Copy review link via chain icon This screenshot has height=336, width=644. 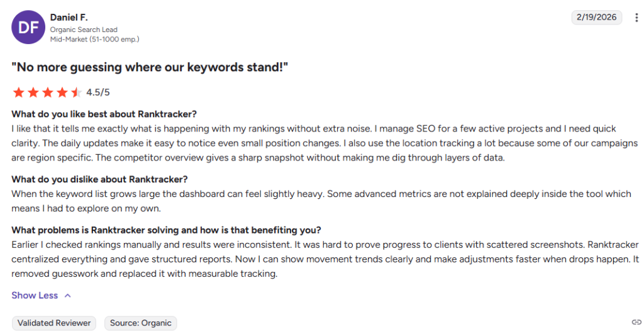[x=636, y=322]
